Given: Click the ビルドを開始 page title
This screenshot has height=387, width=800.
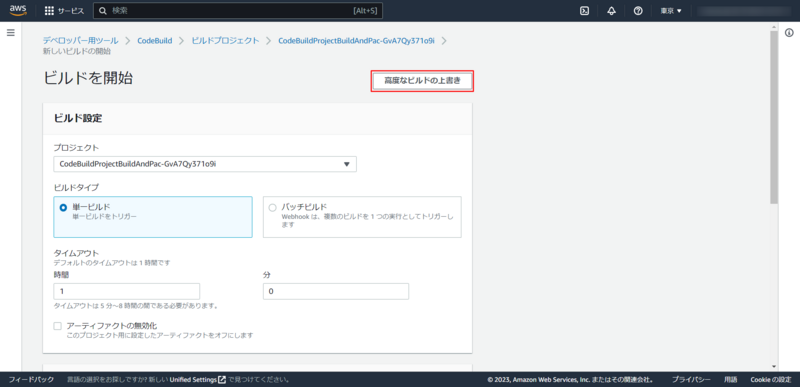Looking at the screenshot, I should pos(88,78).
